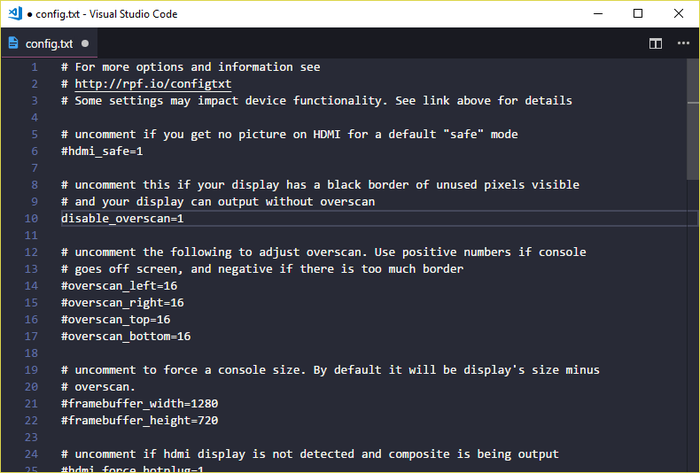700x473 pixels.
Task: Click the unsaved dot on config.txt tab
Action: [85, 44]
